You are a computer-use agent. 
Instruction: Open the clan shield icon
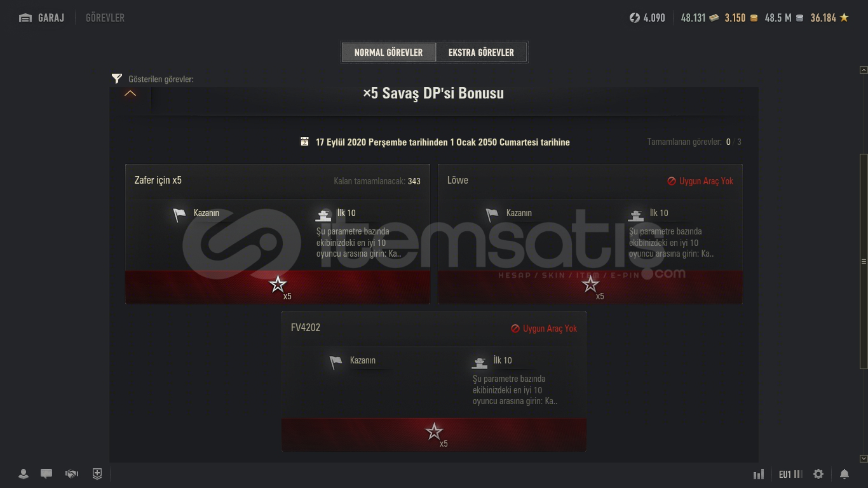97,474
